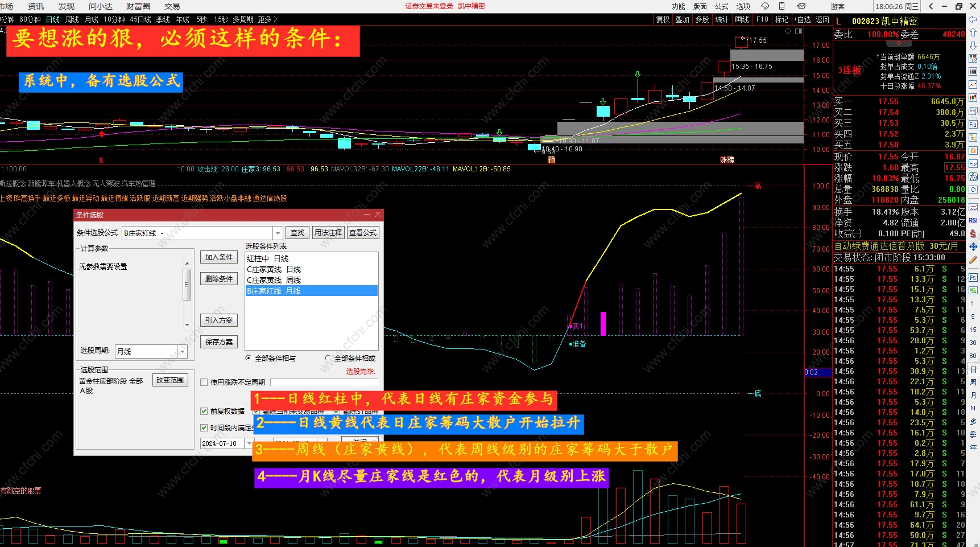Click the up arrow icon in right sidebar
Viewport: 980px width, 547px height.
[x=973, y=32]
